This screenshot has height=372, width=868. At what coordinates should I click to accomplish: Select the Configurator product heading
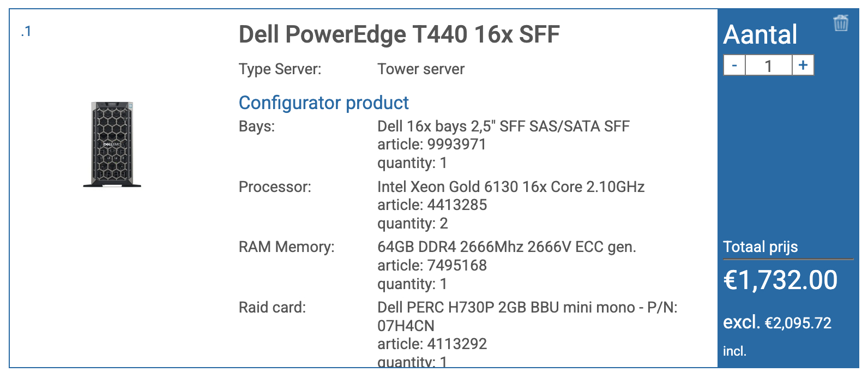coord(324,103)
